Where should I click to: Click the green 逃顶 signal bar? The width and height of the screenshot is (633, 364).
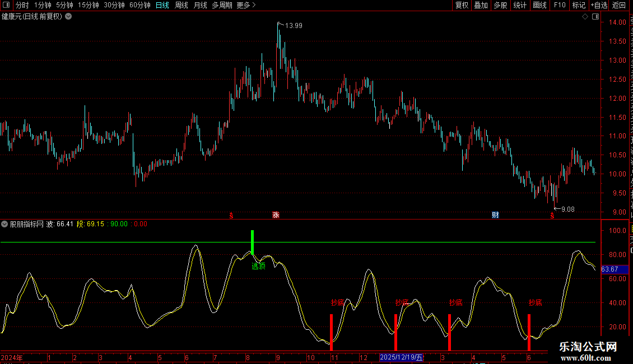(252, 242)
